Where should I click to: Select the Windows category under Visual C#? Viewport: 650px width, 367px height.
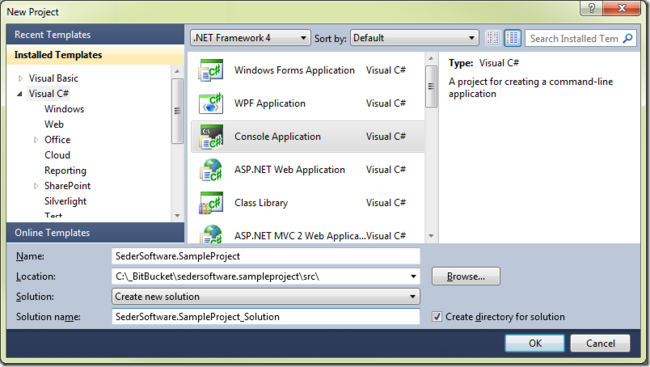(x=64, y=109)
